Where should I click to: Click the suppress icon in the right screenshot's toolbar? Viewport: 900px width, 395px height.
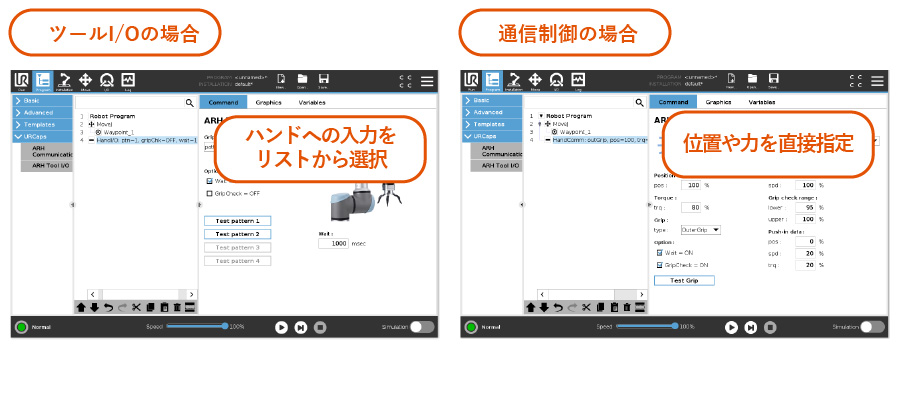point(641,307)
